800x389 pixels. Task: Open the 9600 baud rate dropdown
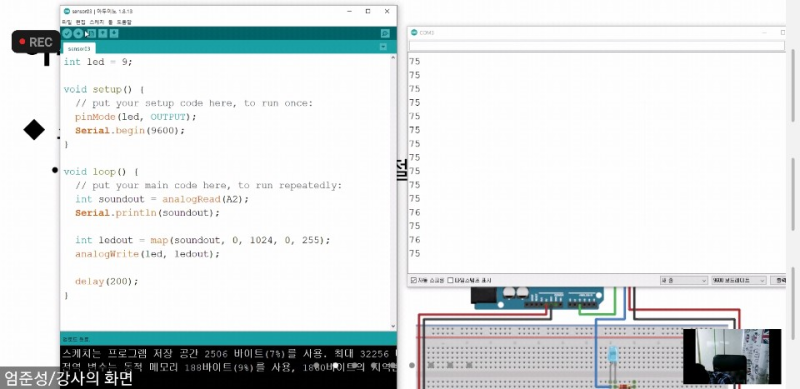739,280
